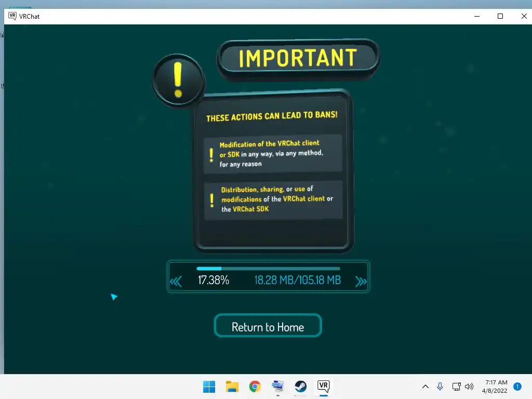The image size is (532, 399).
Task: Close the VRChat window
Action: 524,16
